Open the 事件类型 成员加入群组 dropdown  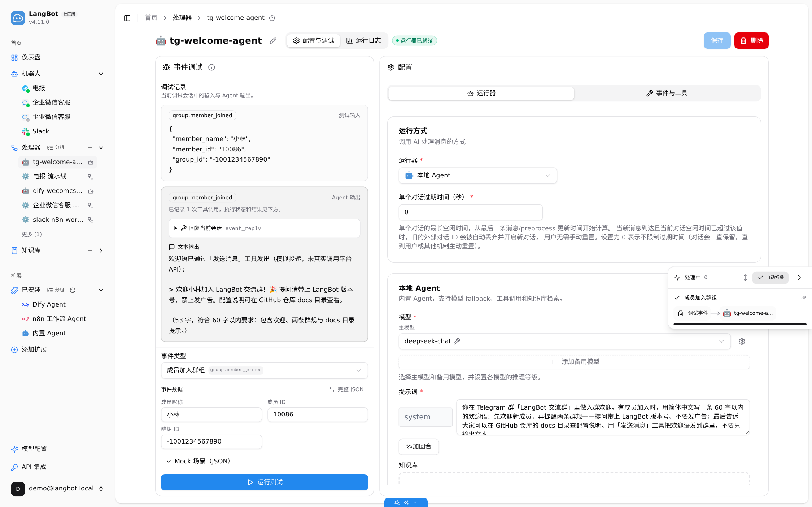pos(264,370)
